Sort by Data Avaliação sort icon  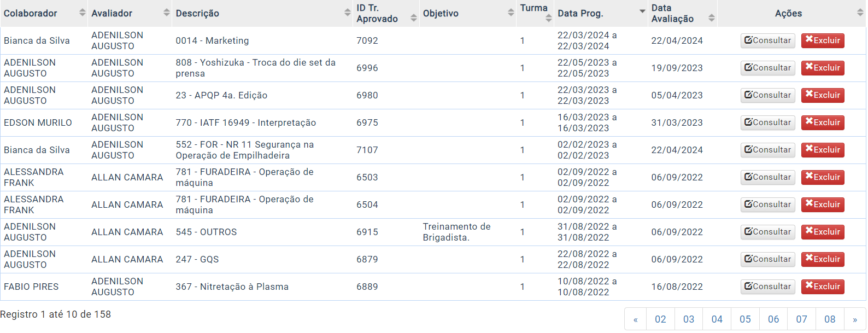[x=712, y=19]
